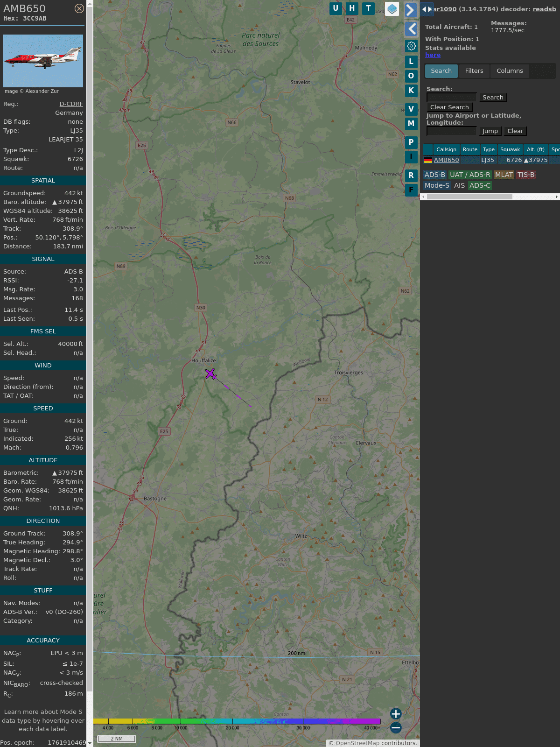Click the T map button
560x747 pixels.
pos(369,8)
